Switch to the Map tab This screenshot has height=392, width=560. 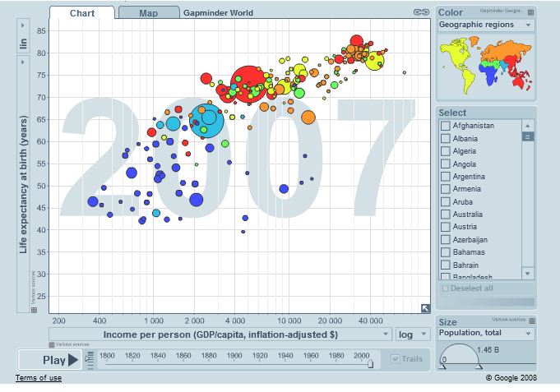click(x=148, y=13)
